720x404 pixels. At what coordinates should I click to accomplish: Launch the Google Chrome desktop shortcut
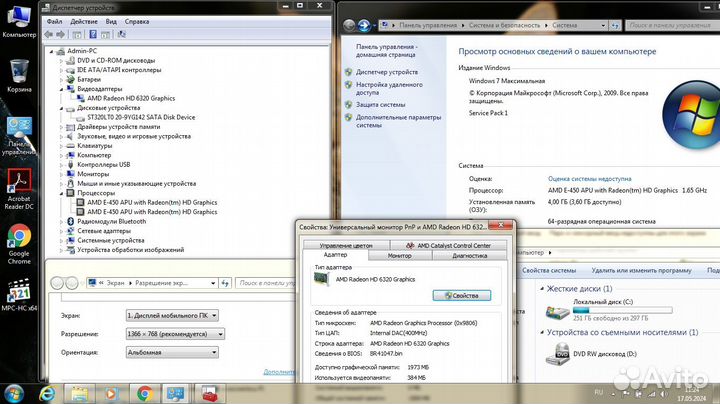point(19,244)
